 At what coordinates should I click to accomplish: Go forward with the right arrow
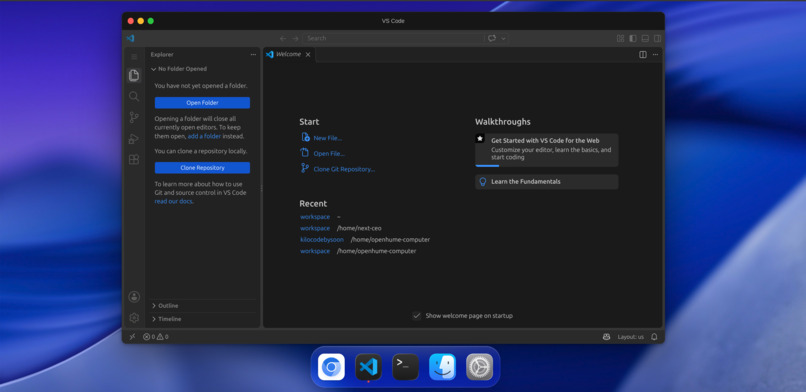(x=295, y=39)
